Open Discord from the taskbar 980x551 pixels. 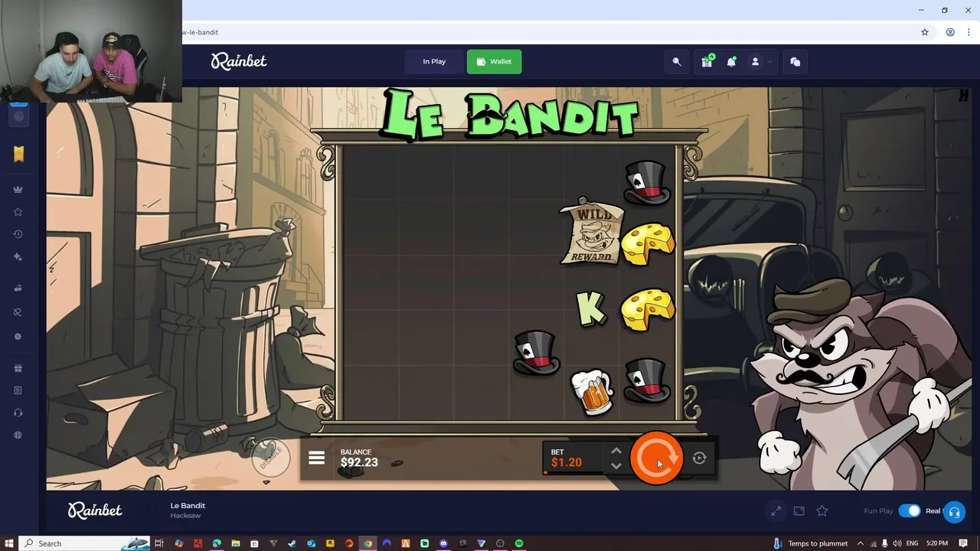tap(443, 543)
